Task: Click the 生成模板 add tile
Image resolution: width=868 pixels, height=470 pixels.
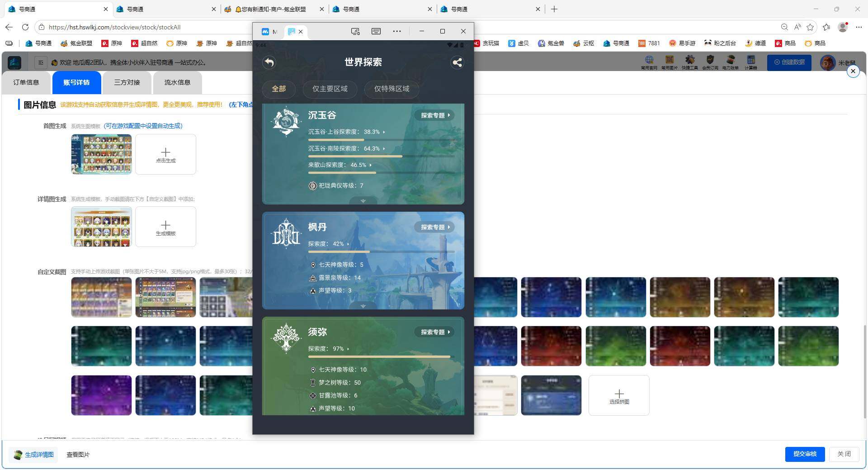Action: (165, 227)
